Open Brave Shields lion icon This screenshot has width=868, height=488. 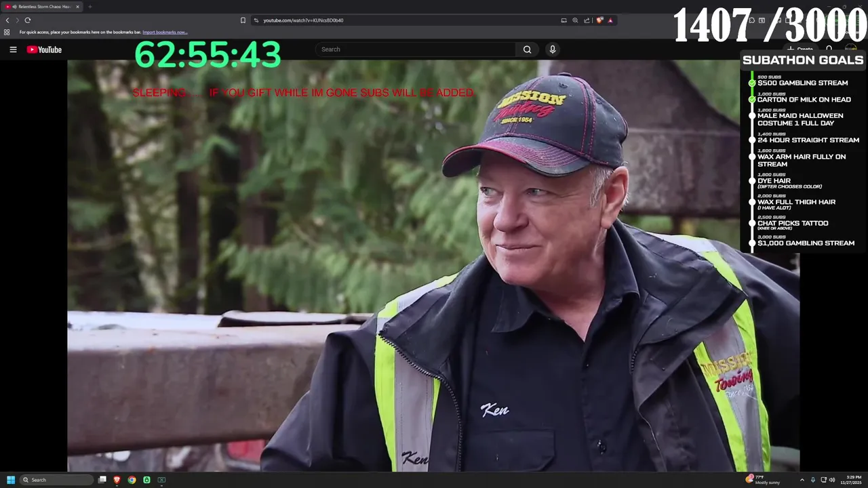point(599,20)
